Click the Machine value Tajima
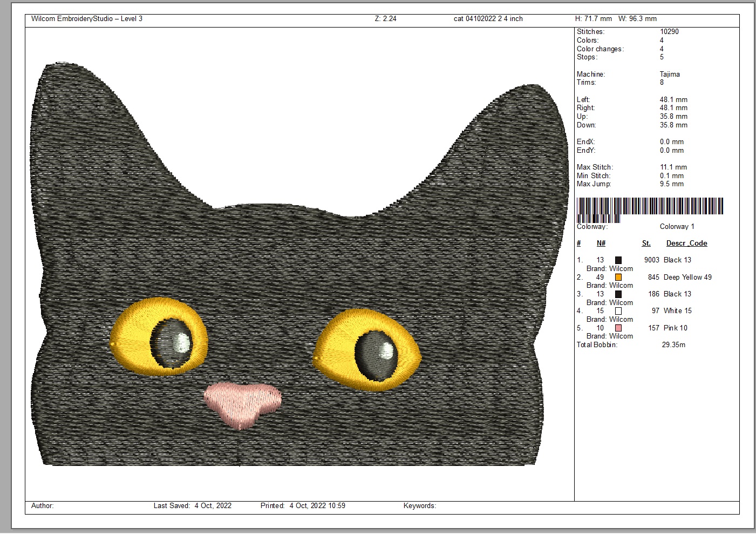756x534 pixels. [x=670, y=75]
